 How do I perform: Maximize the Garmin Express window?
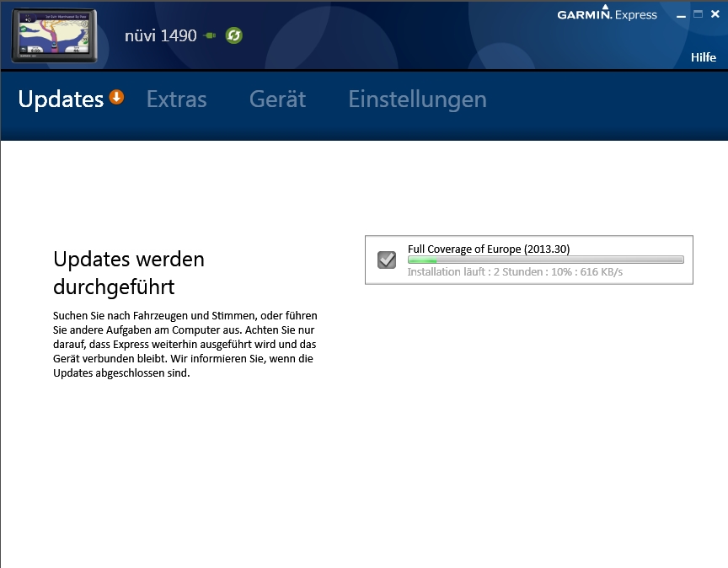(698, 14)
